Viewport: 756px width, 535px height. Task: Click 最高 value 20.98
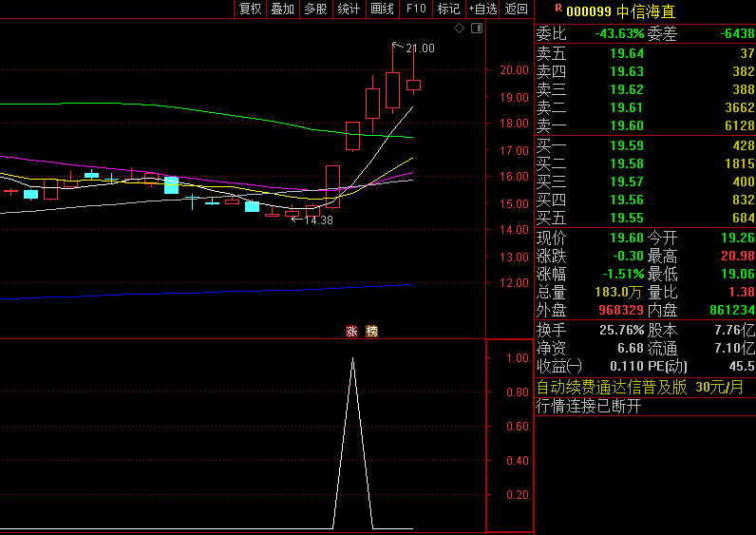pos(738,256)
